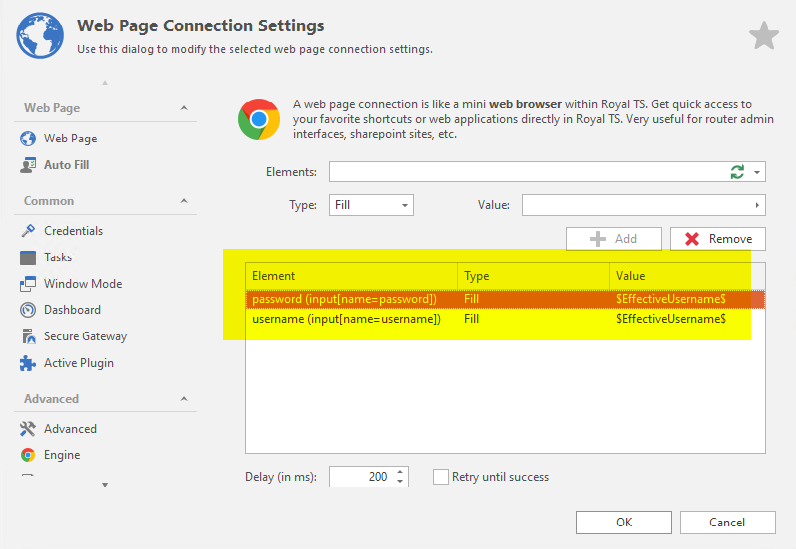The image size is (796, 549).
Task: Open the Value field arrow menu
Action: click(756, 205)
